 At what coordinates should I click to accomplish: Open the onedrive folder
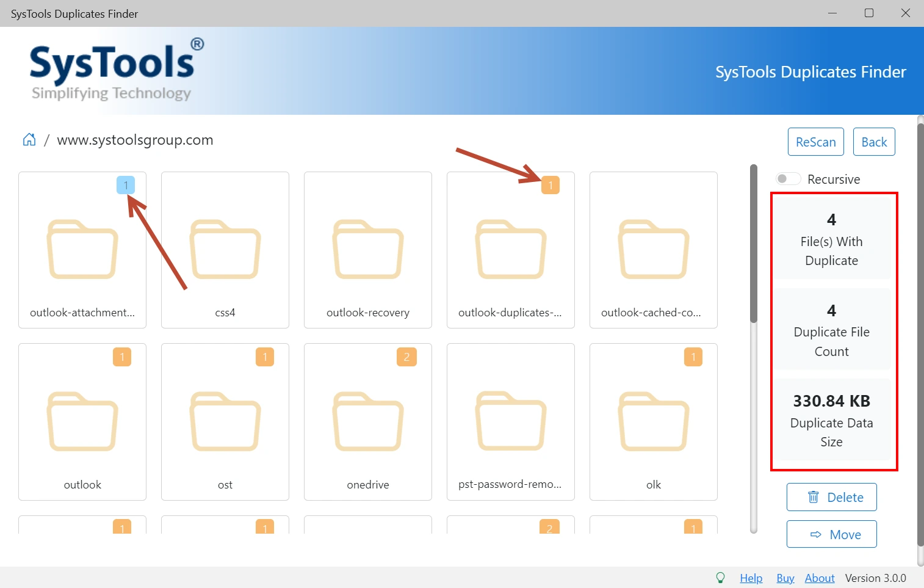[x=367, y=421]
